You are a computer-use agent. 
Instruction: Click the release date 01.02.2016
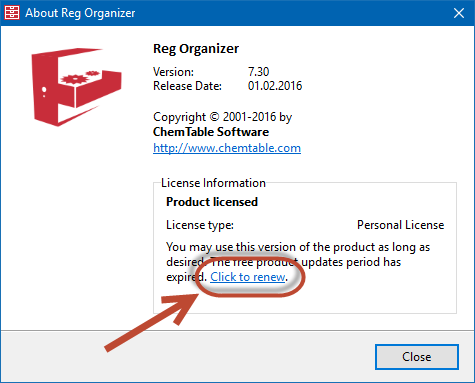pos(275,86)
